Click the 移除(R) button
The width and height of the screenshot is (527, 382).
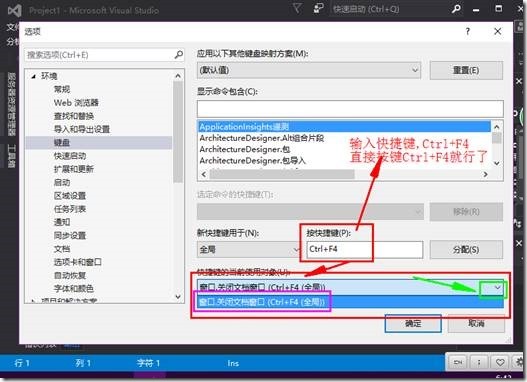pyautogui.click(x=466, y=212)
